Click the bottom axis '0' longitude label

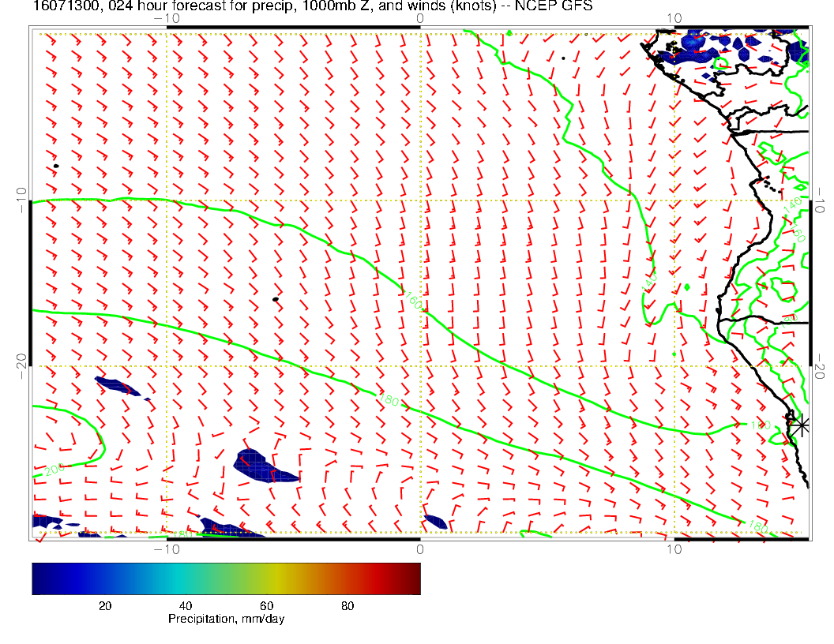point(419,549)
